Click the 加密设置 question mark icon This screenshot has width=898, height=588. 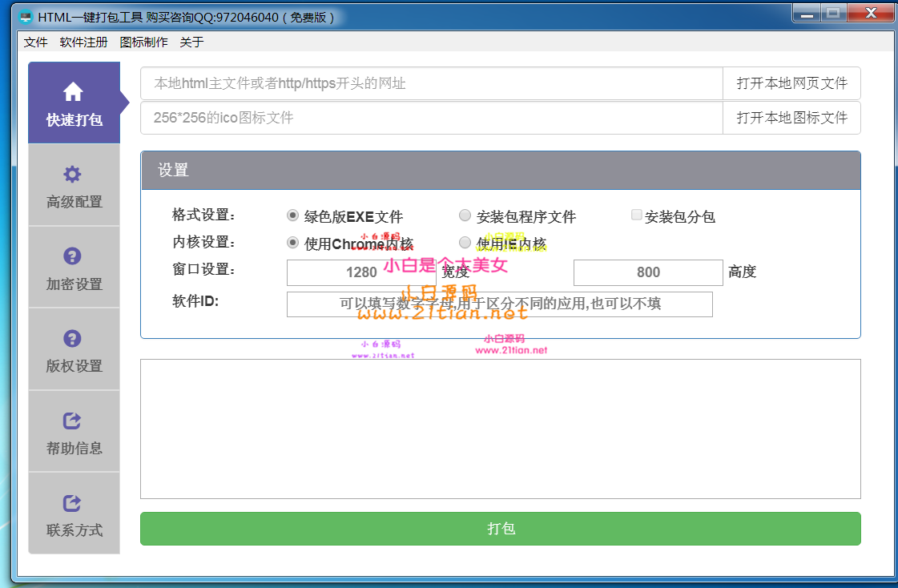[x=73, y=256]
